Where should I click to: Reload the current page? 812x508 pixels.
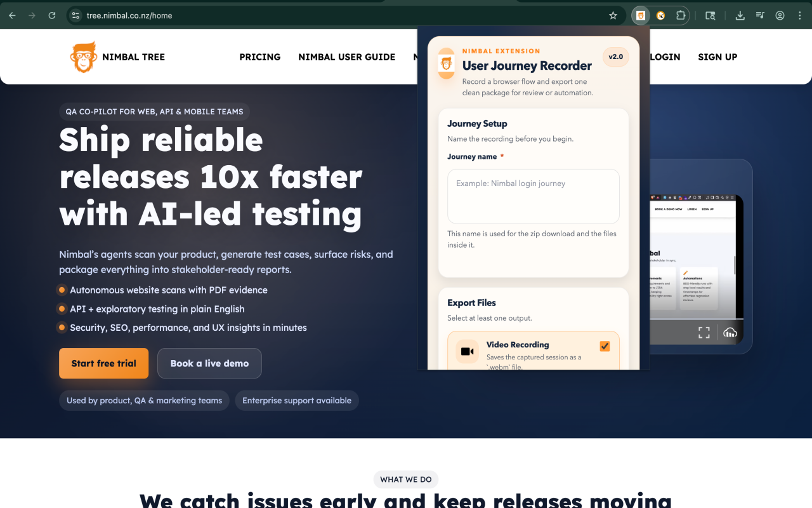[x=52, y=16]
